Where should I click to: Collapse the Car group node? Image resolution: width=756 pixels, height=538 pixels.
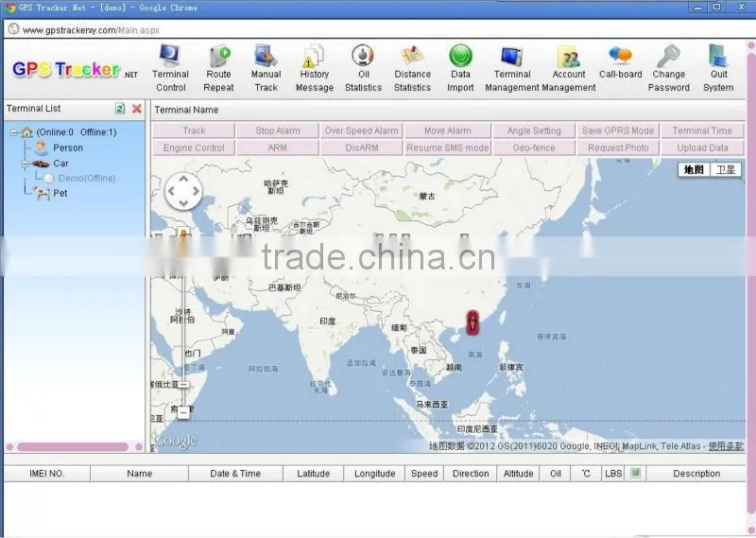point(25,164)
